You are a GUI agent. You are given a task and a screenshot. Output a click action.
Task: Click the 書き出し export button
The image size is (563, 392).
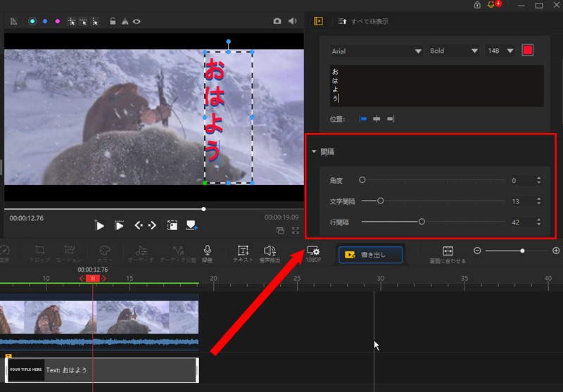point(370,255)
